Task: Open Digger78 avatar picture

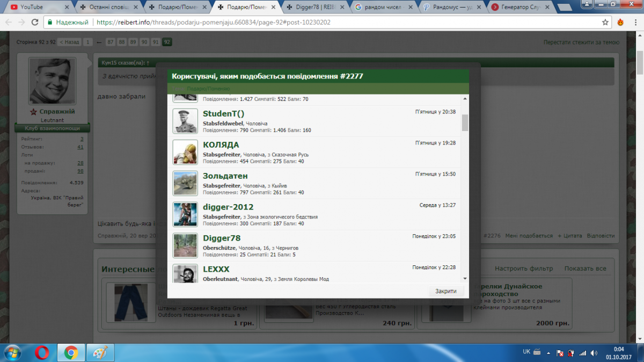Action: (185, 245)
